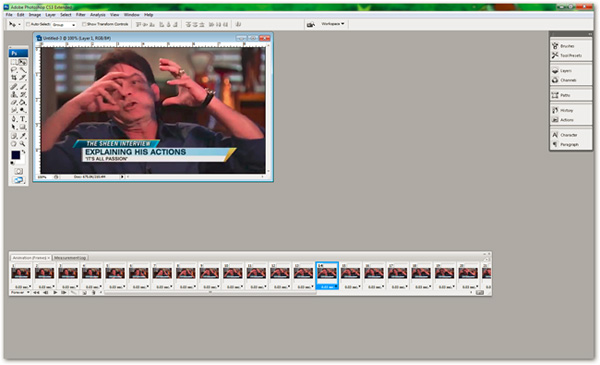
Task: Enable the Auto-Select checkbox
Action: 28,24
